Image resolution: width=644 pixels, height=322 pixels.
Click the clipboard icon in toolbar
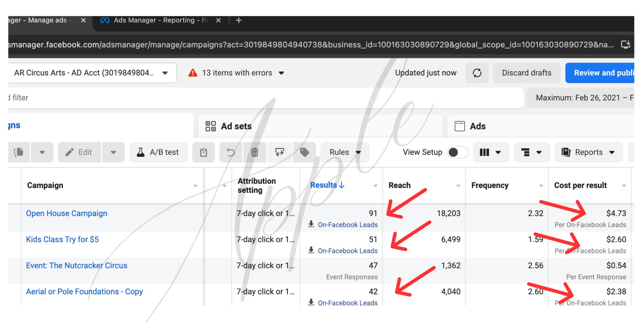tap(203, 152)
